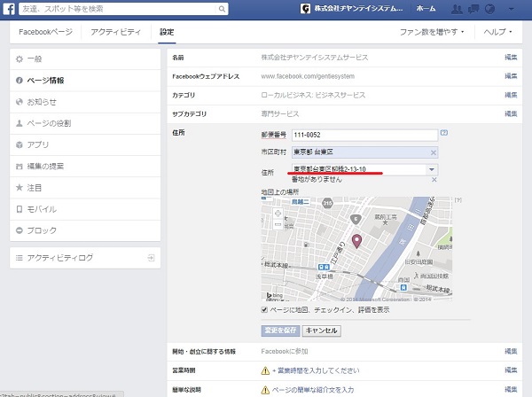The height and width of the screenshot is (397, 532).
Task: Edit the 営業時間 row
Action: click(x=511, y=370)
